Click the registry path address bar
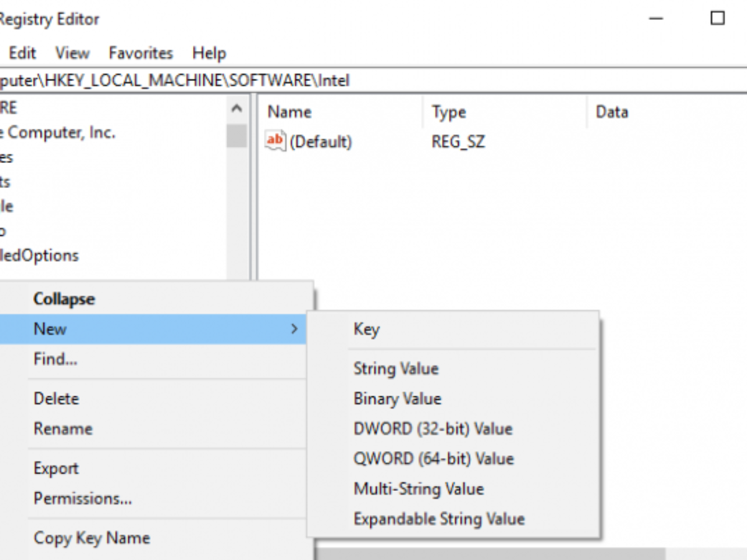This screenshot has width=747, height=560. [x=374, y=80]
